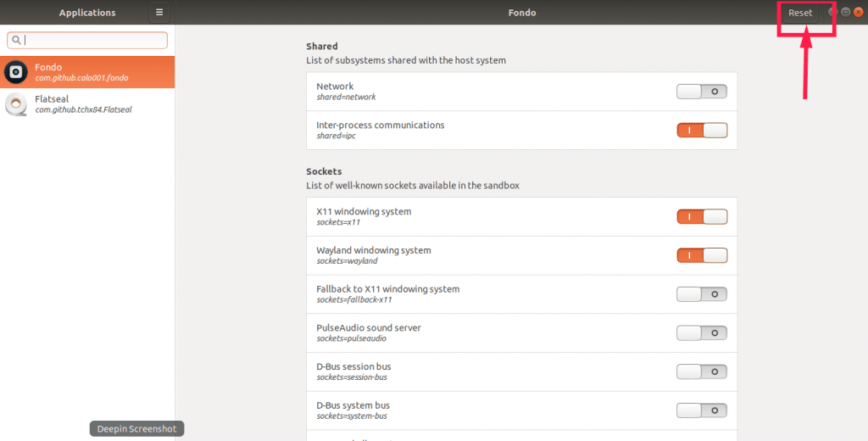This screenshot has height=441, width=868.
Task: Click com.github.tchx84.Flatseal text
Action: click(x=84, y=109)
